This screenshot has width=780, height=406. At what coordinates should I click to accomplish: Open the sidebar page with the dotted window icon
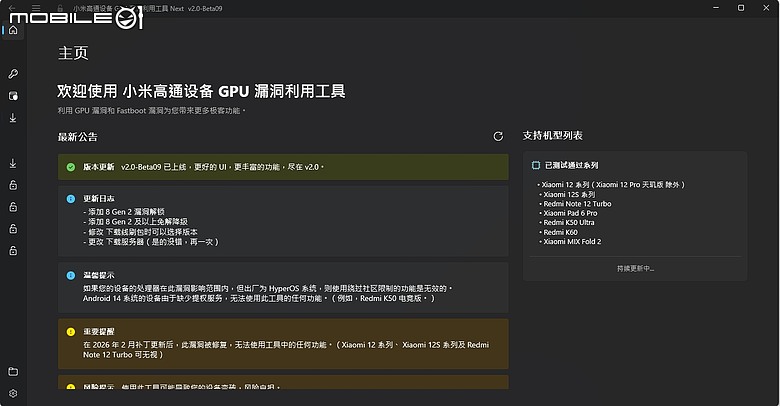13,96
